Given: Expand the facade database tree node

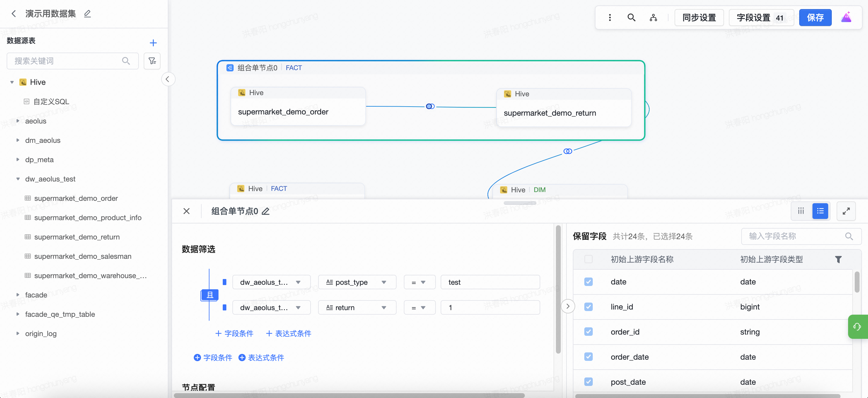Looking at the screenshot, I should pyautogui.click(x=18, y=295).
